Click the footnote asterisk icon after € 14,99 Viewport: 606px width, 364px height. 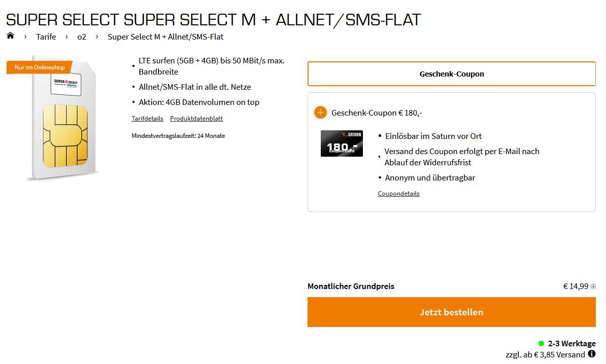click(593, 286)
